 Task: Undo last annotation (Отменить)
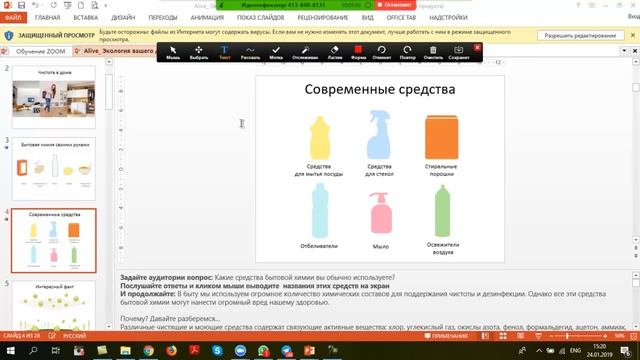point(382,53)
